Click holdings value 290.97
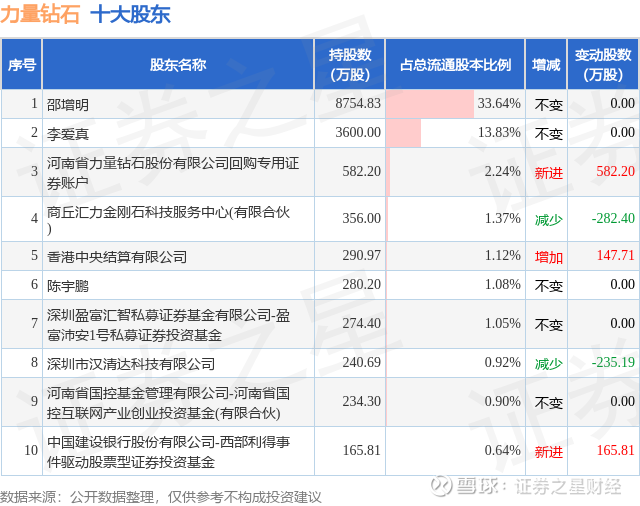The width and height of the screenshot is (640, 506). tap(362, 255)
